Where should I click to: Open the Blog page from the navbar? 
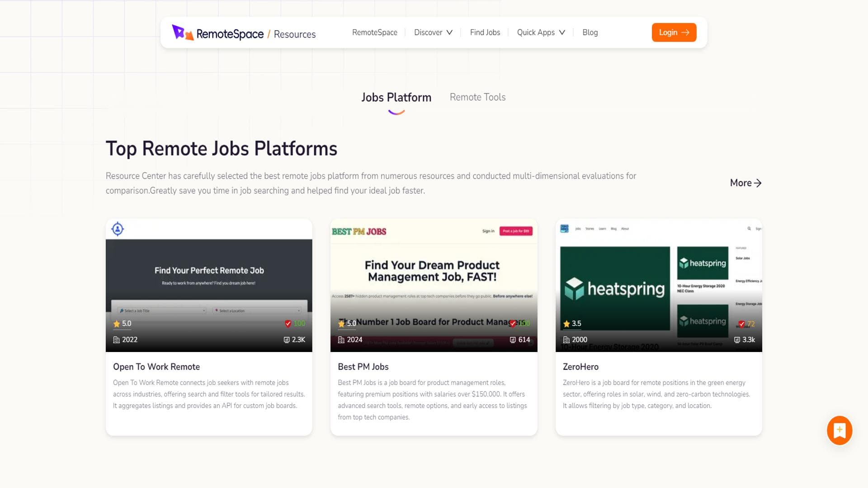(x=590, y=33)
